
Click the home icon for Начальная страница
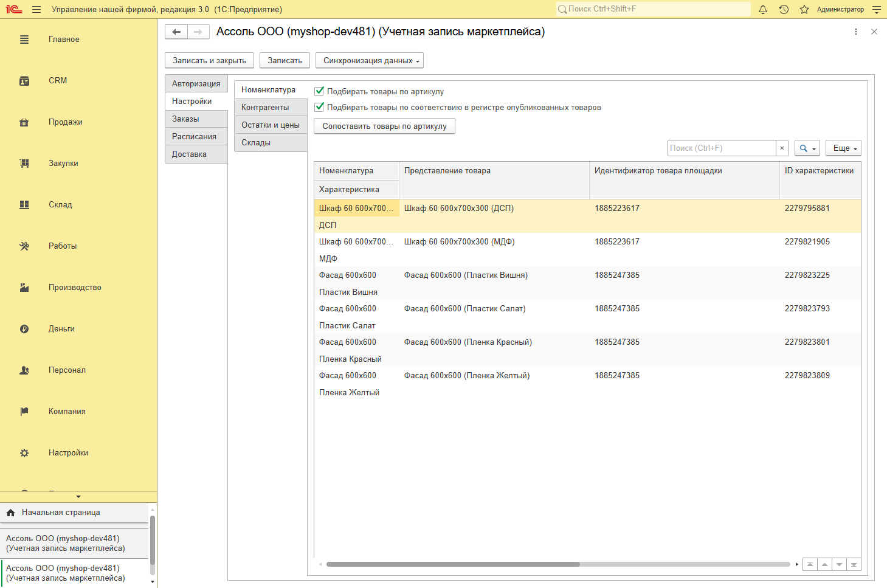[x=10, y=513]
